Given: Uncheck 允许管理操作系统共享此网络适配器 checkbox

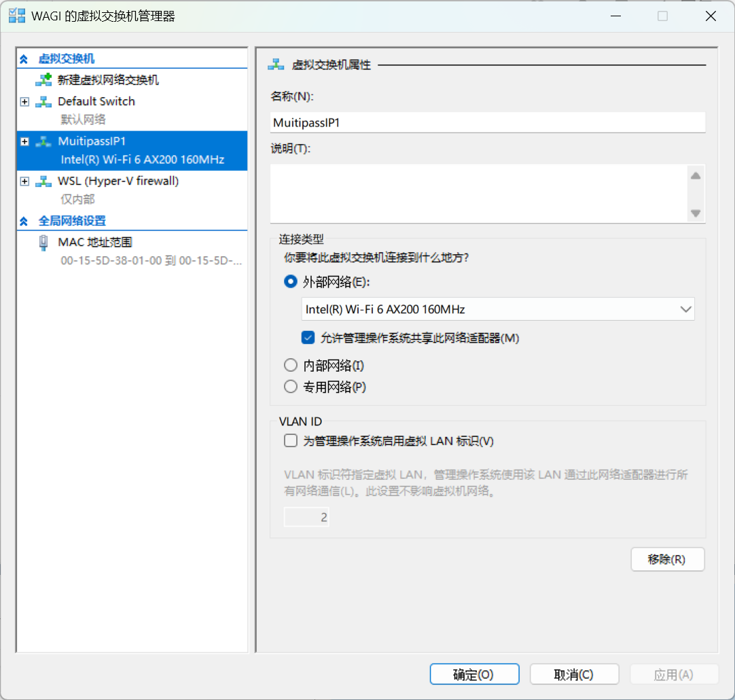Looking at the screenshot, I should [308, 338].
